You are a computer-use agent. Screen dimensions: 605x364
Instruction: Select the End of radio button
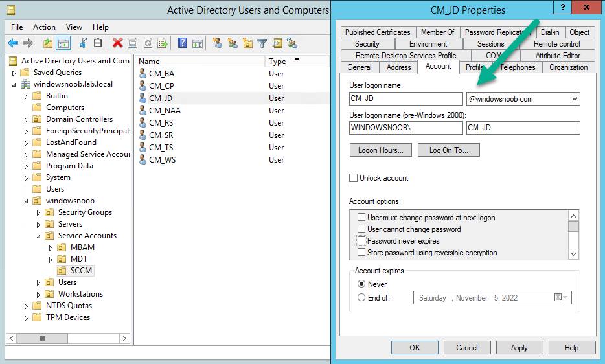(361, 297)
